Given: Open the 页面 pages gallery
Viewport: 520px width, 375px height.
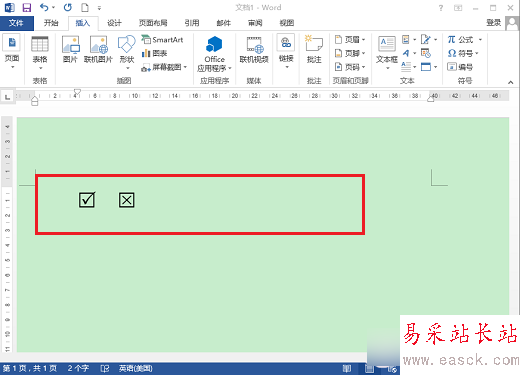Looking at the screenshot, I should pyautogui.click(x=12, y=52).
